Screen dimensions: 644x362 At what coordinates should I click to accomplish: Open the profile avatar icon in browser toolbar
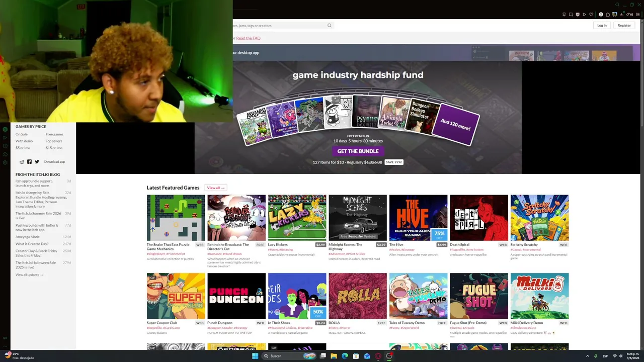615,15
